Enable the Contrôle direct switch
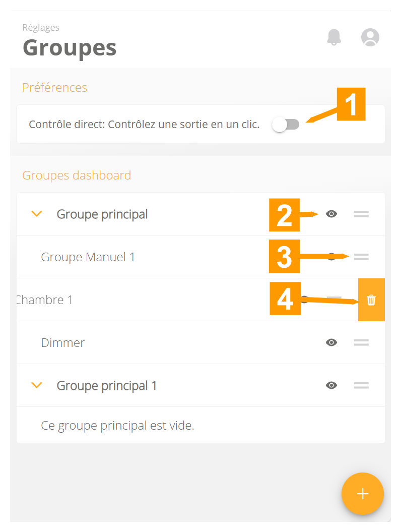401x532 pixels. pyautogui.click(x=286, y=124)
